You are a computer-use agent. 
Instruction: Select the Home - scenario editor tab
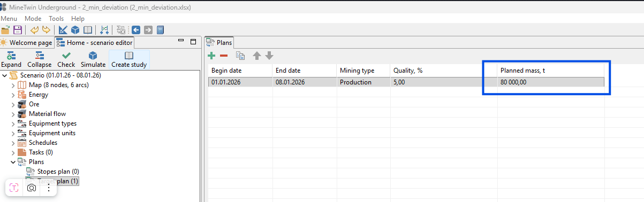(94, 43)
